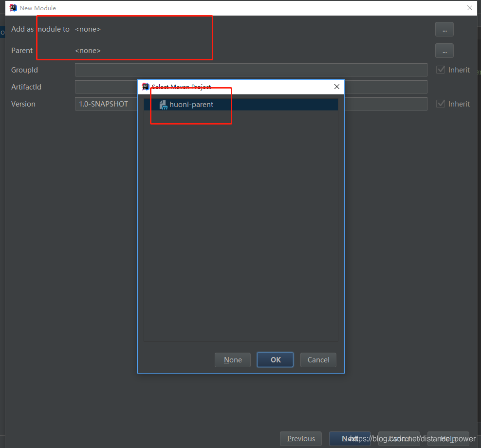Toggle Inherit checkbox for Version
Viewport: 481px width, 448px height.
point(441,104)
